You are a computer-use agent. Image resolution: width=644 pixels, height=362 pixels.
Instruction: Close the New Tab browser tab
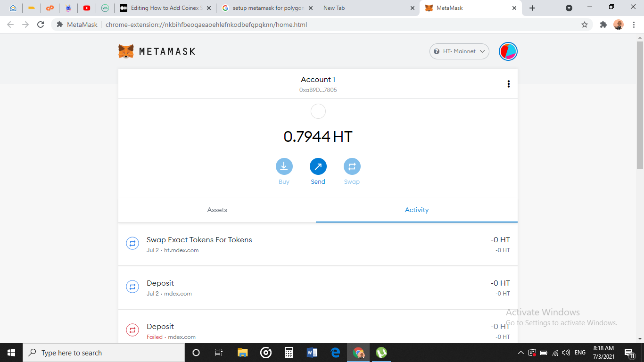click(413, 8)
